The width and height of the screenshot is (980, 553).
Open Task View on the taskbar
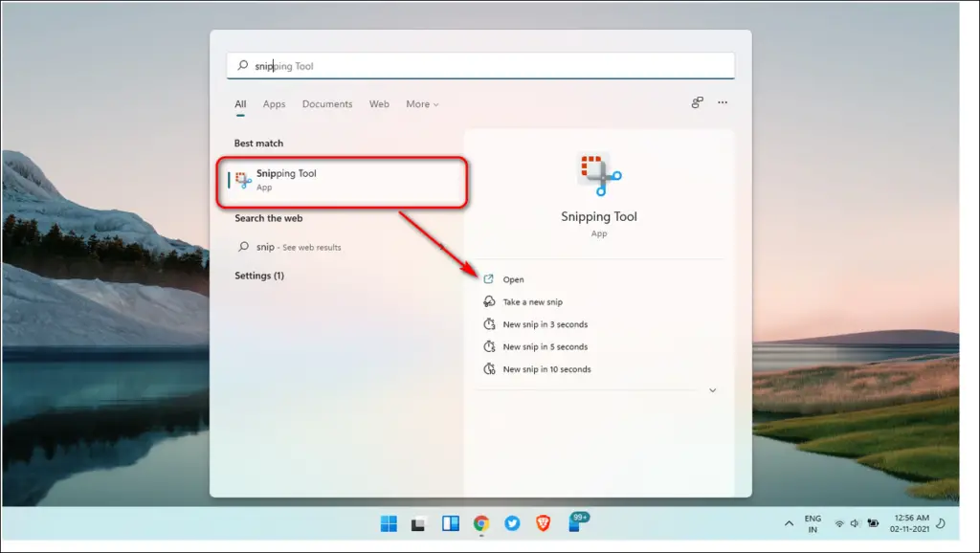418,524
